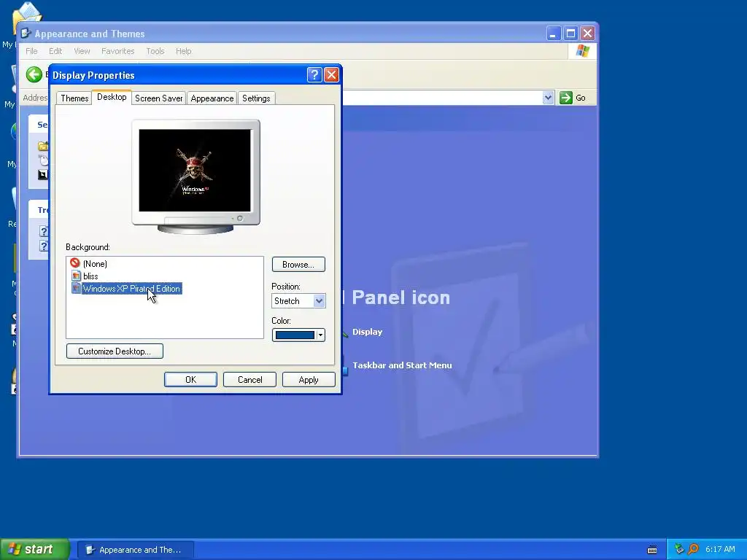The image size is (747, 560).
Task: Maximize the Appearance and Themes window
Action: [570, 34]
